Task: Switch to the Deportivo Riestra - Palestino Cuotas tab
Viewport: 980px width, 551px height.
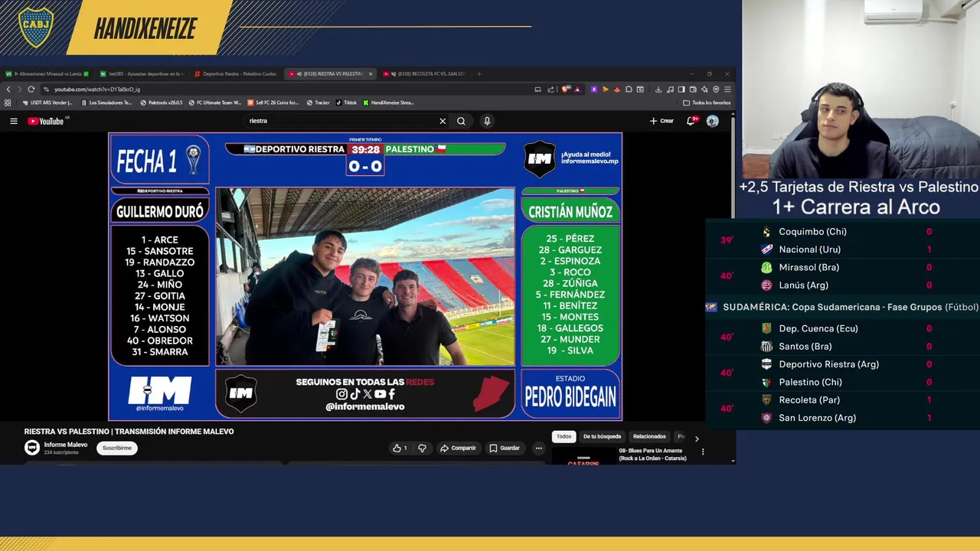Action: tap(237, 74)
